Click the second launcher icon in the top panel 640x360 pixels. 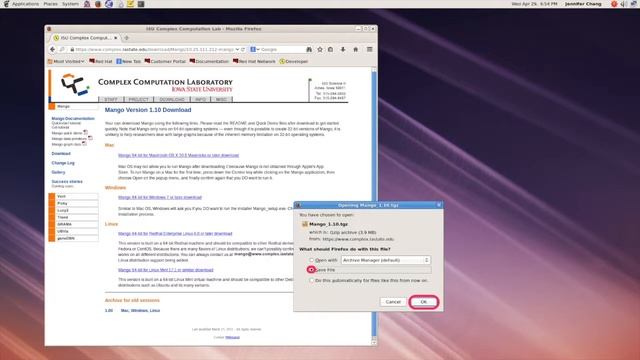(98, 4)
